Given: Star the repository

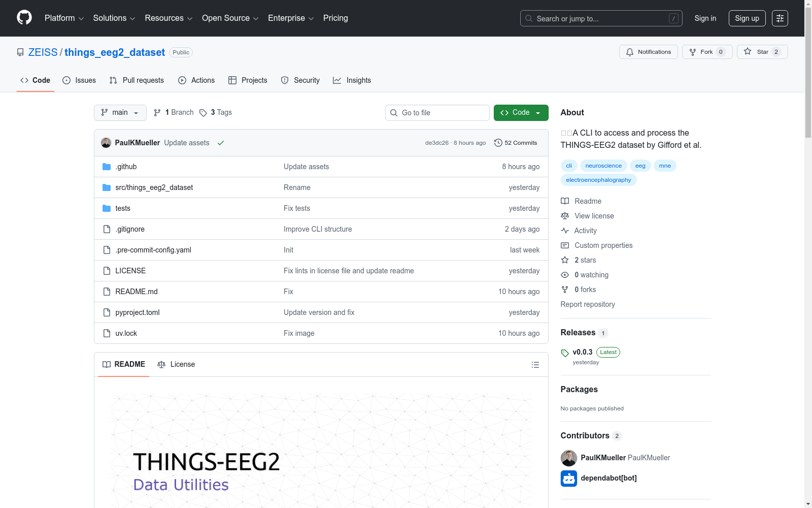Looking at the screenshot, I should click(762, 52).
